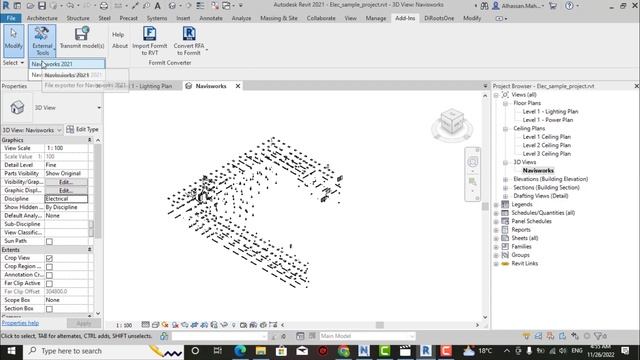Screen dimensions: 640x360
Task: Click the Save icon in quick access toolbar
Action: pos(42,6)
